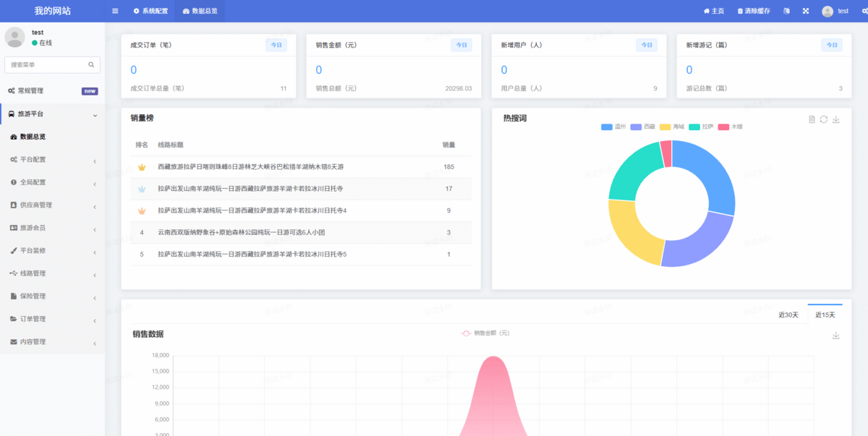
Task: Download the 销售数据 chart image
Action: pyautogui.click(x=836, y=335)
